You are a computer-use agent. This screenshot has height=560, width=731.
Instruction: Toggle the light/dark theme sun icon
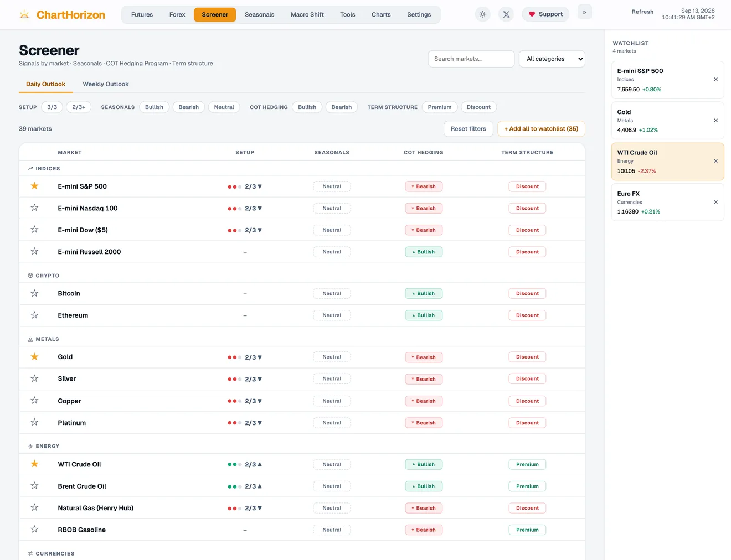click(x=483, y=14)
